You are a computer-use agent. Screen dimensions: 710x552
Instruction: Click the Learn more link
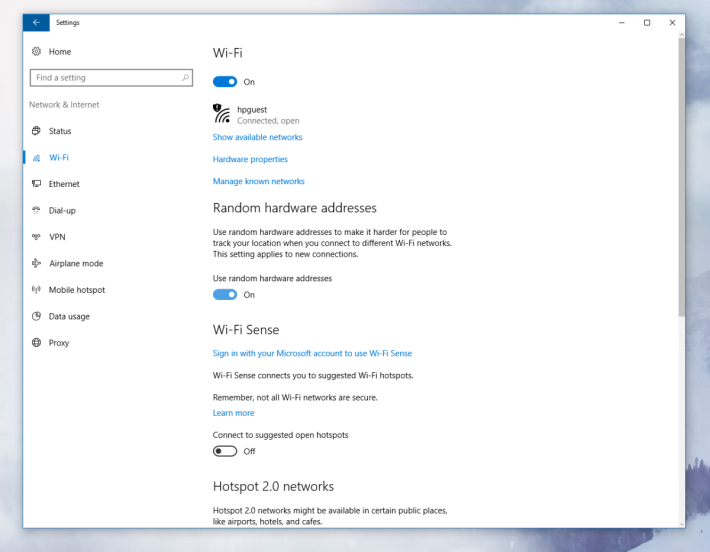[234, 413]
